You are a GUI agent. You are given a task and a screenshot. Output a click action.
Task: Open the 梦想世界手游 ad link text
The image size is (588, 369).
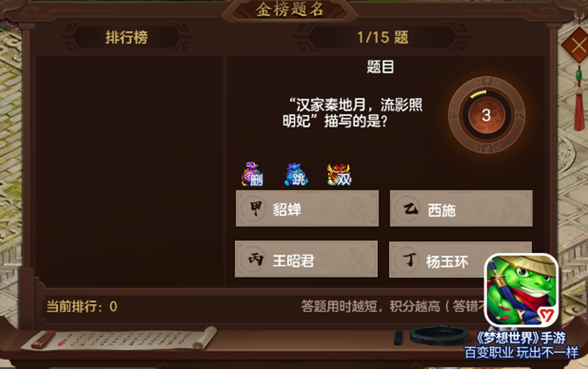click(520, 338)
